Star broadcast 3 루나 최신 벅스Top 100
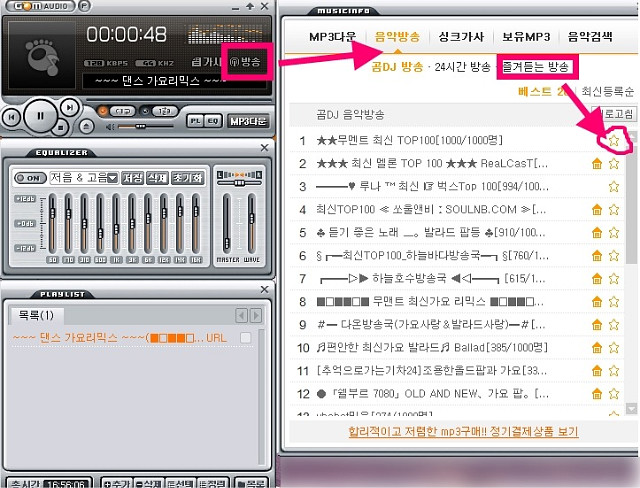The width and height of the screenshot is (640, 488). [614, 187]
